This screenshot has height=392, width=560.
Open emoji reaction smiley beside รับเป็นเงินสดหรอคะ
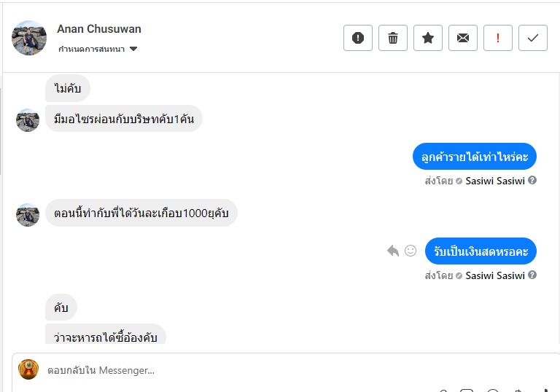[x=411, y=251]
